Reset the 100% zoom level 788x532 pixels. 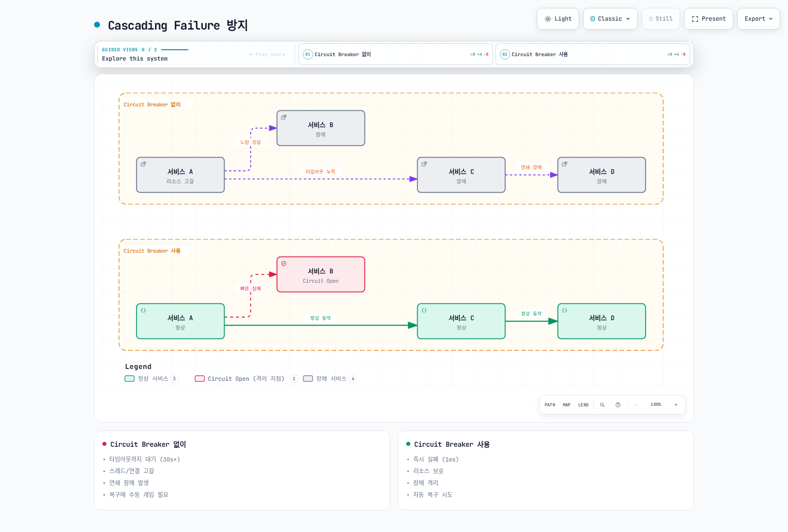656,404
